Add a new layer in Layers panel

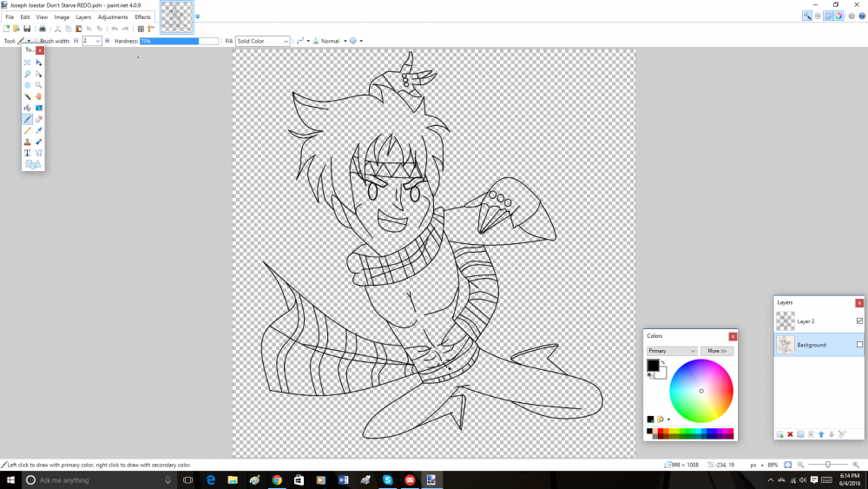(x=780, y=435)
